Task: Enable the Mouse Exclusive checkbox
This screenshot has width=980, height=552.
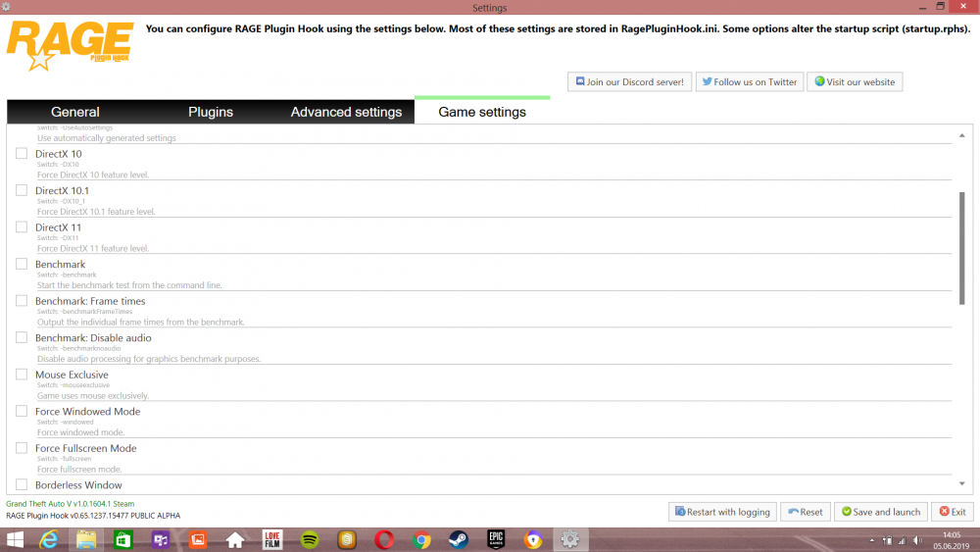Action: point(22,375)
